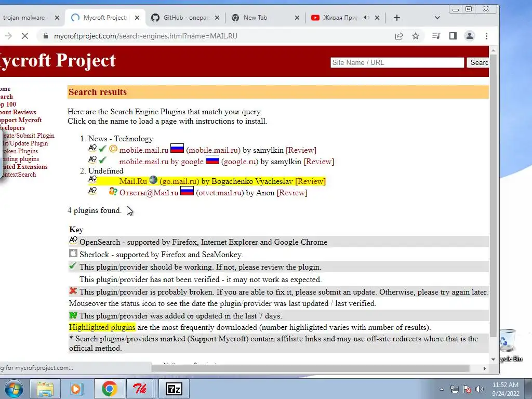Click the Sherlock icon in the Key legend
The height and width of the screenshot is (399, 532).
pos(73,253)
